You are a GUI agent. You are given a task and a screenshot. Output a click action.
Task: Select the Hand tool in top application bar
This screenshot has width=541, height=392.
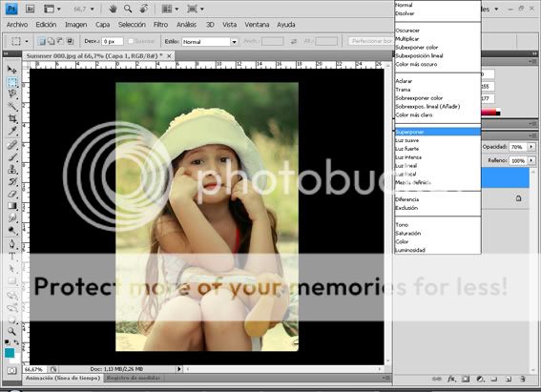[x=113, y=9]
